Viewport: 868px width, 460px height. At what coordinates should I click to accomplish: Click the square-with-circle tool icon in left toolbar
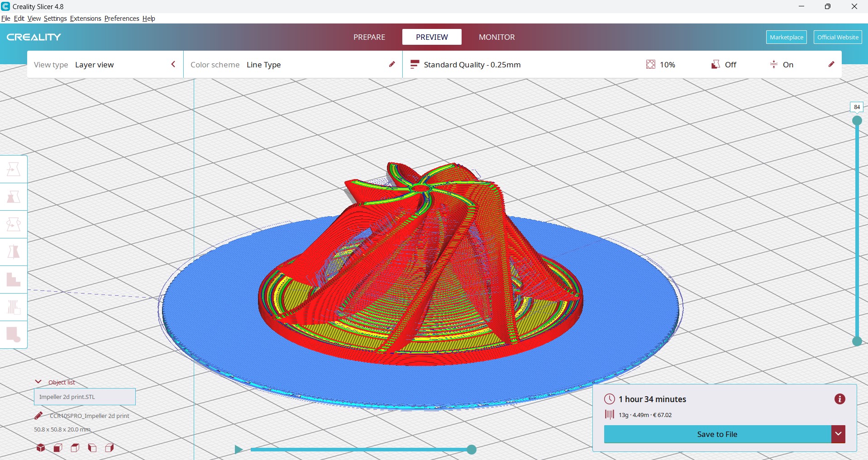click(x=14, y=335)
